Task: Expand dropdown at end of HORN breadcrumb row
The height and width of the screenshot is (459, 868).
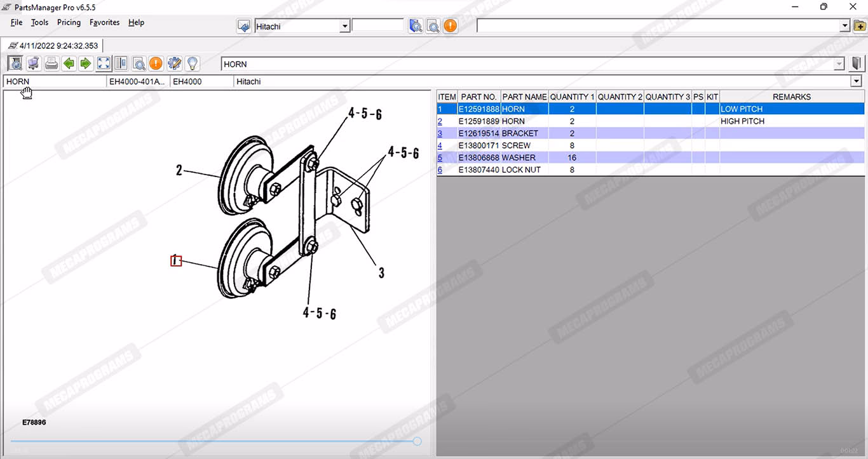Action: [857, 81]
